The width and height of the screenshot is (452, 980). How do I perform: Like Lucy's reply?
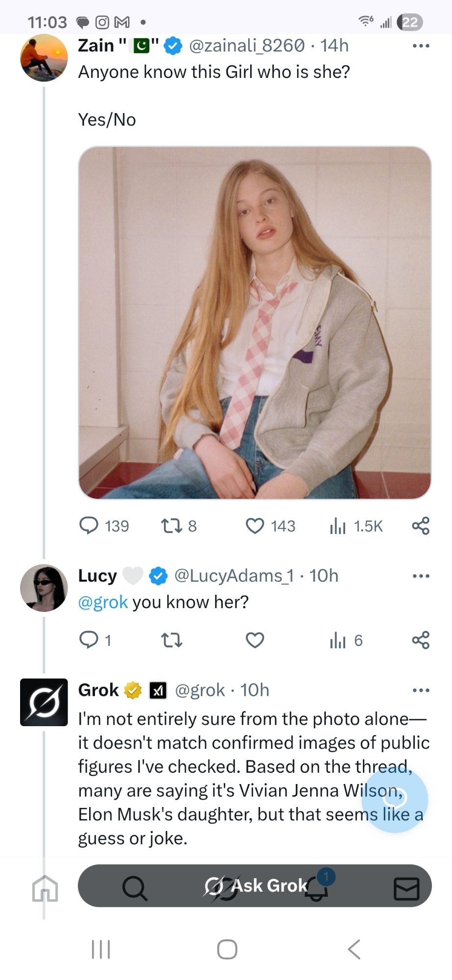(x=255, y=640)
